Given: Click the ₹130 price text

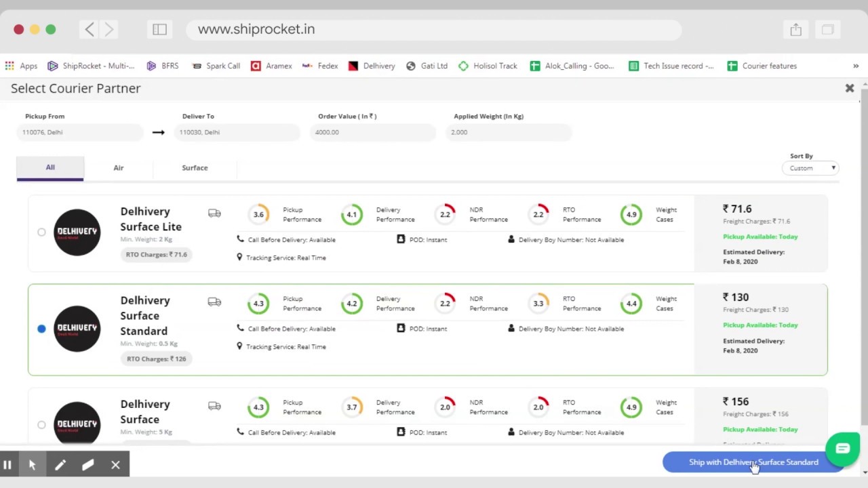Looking at the screenshot, I should pos(736,297).
